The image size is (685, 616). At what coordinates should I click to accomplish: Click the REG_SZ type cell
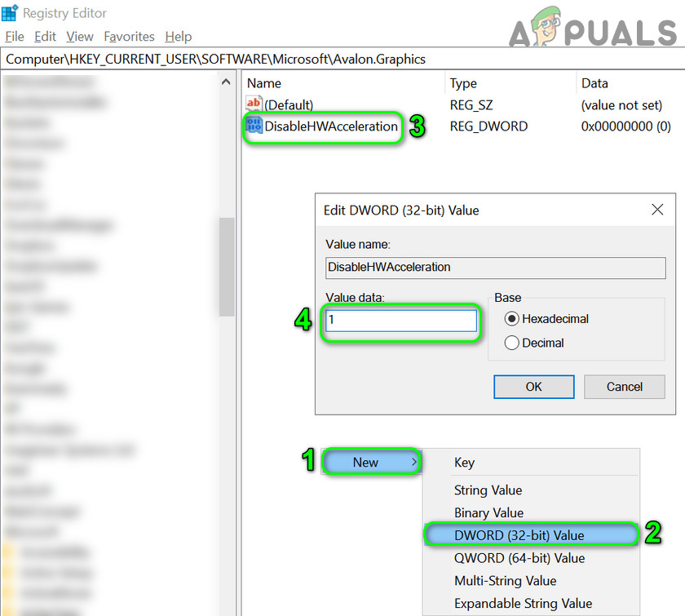coord(471,105)
